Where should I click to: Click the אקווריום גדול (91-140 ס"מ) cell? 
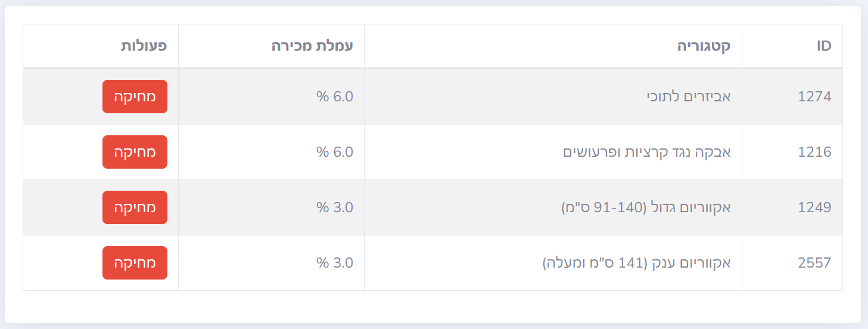point(646,207)
